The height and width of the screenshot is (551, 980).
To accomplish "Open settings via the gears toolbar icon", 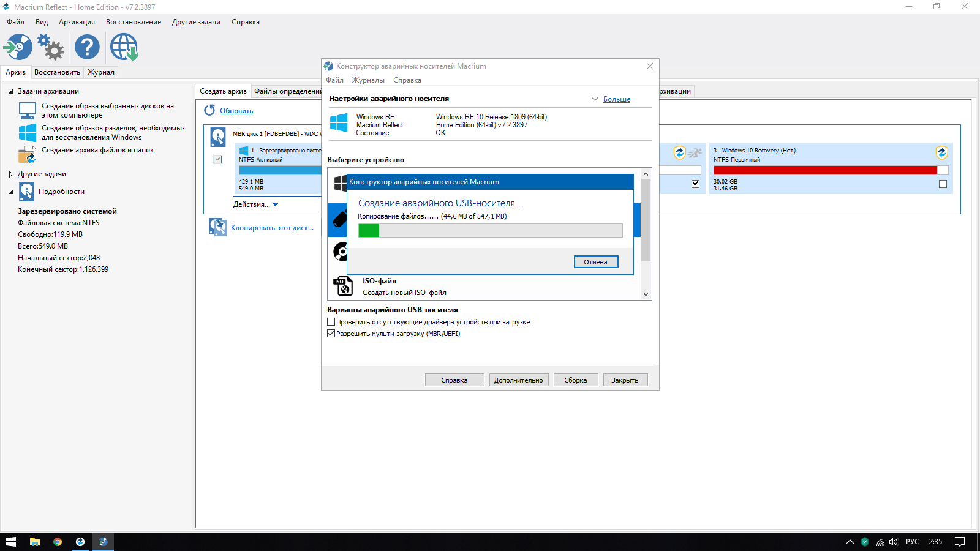I will click(51, 47).
